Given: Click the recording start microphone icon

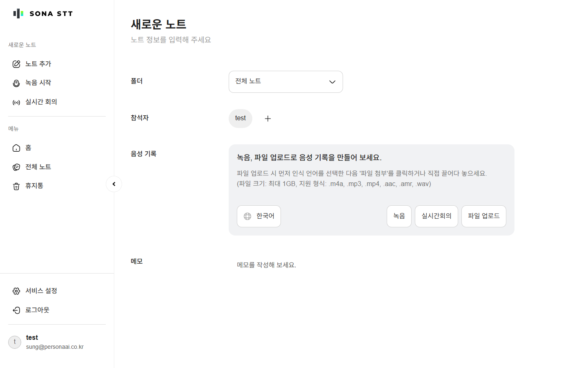Looking at the screenshot, I should 16,83.
